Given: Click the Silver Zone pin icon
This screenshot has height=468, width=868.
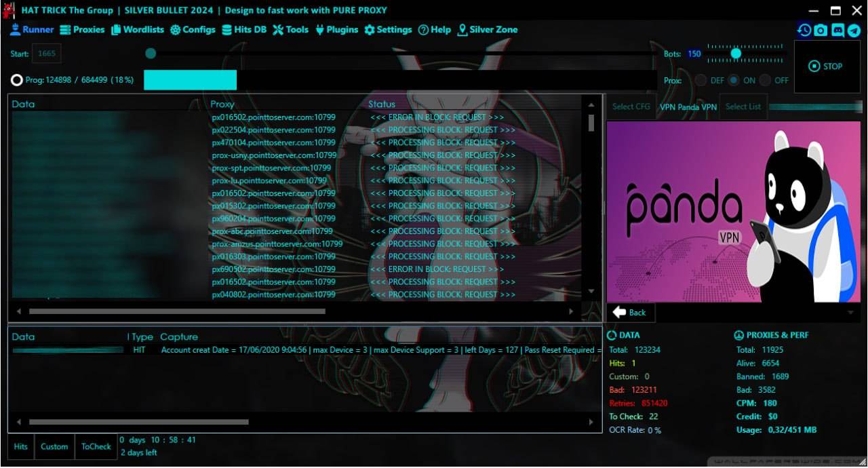Looking at the screenshot, I should tap(462, 30).
